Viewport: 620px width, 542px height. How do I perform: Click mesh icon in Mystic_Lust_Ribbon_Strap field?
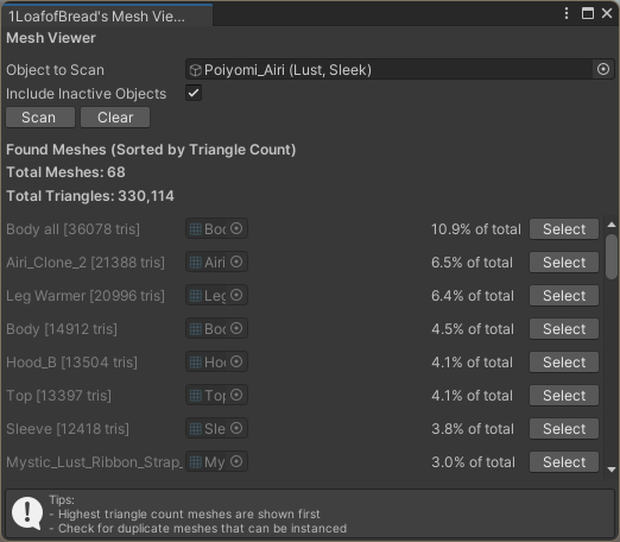click(195, 462)
